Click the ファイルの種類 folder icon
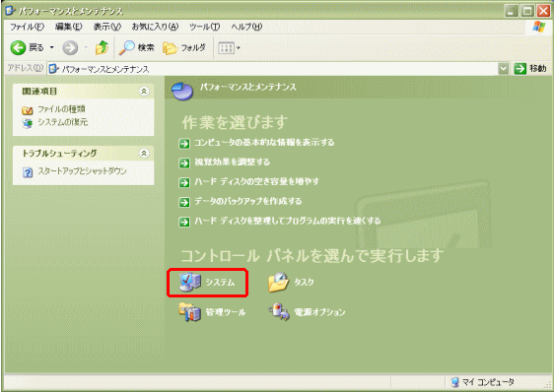This screenshot has height=392, width=554. [x=28, y=110]
